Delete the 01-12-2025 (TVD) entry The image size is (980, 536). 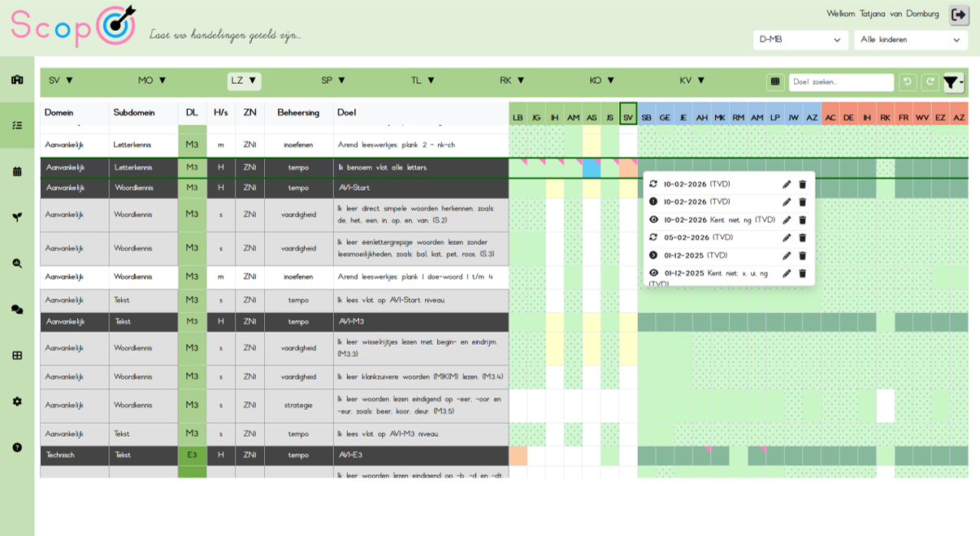point(803,255)
